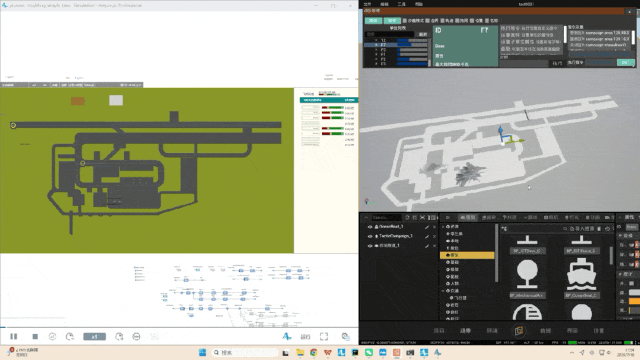640x360 pixels.
Task: Click the trash icon in the asset browser toolbar
Action: [599, 229]
